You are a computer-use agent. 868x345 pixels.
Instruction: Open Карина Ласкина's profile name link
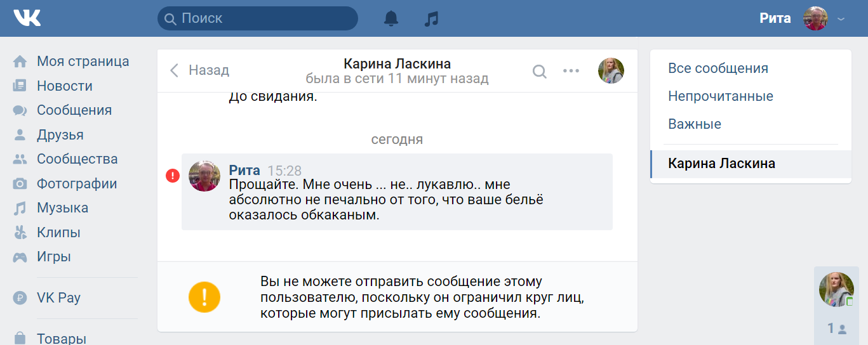point(397,64)
